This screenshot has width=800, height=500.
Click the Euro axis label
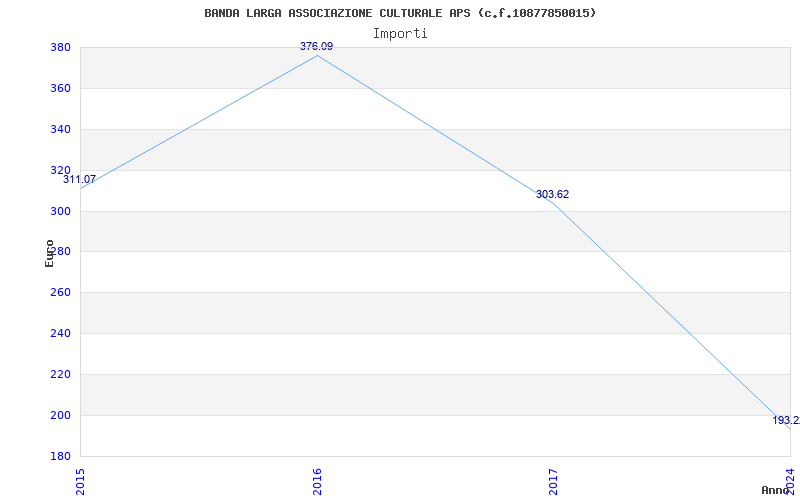(49, 254)
